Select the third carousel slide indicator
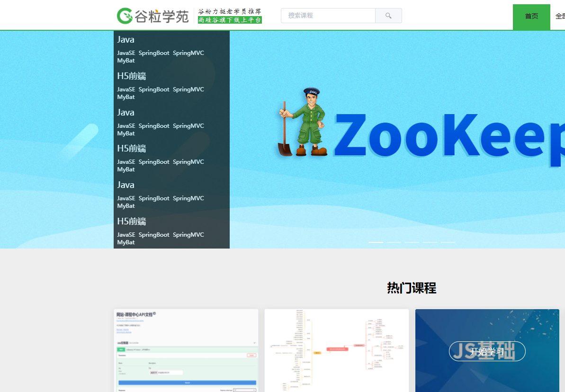This screenshot has height=392, width=565. click(x=412, y=242)
